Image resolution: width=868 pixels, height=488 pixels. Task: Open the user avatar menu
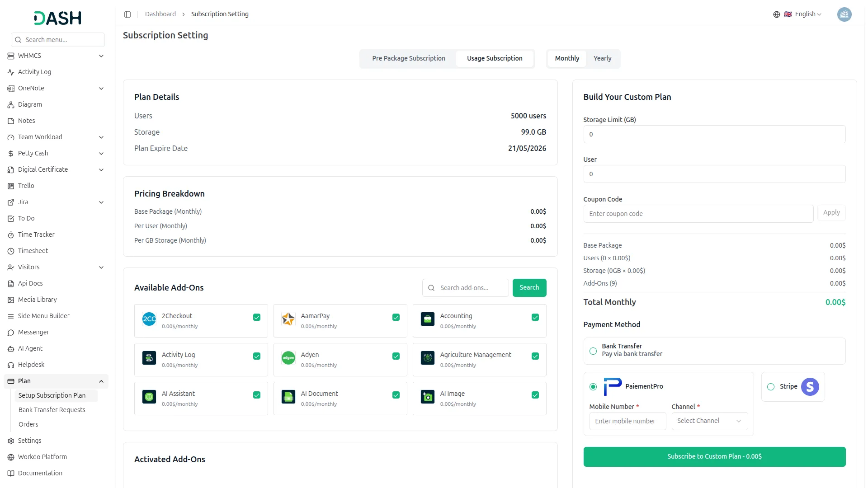coord(844,14)
